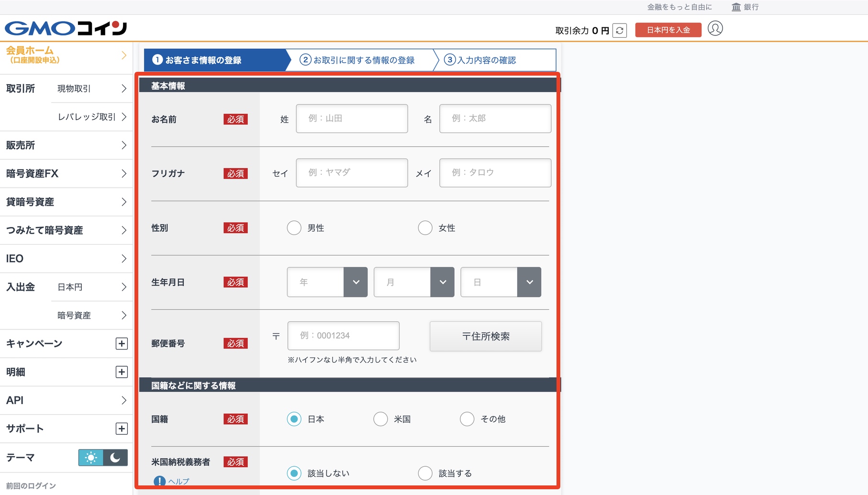Open the birth day 日 dropdown

(501, 282)
